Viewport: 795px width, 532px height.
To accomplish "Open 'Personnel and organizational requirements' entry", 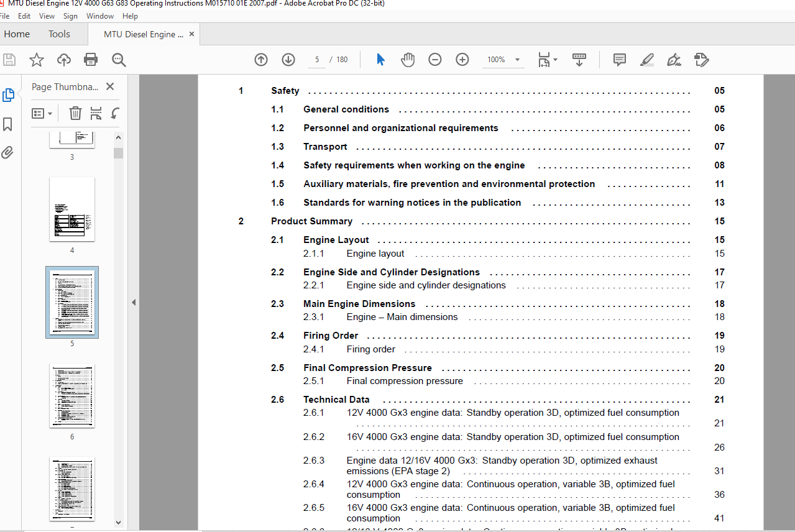I will click(401, 128).
